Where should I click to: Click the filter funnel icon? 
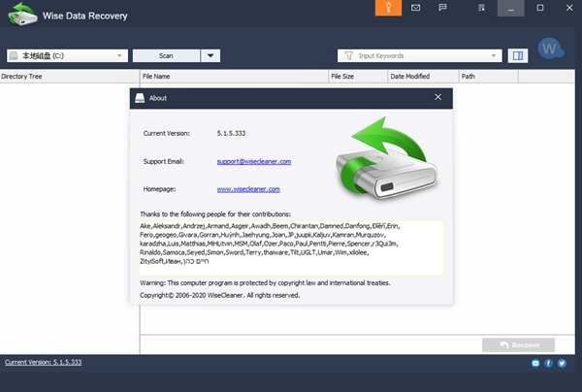coord(348,55)
